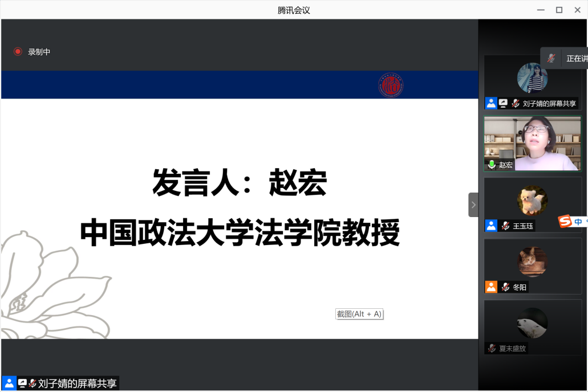Collapse the participant video sidebar chevron
Image resolution: width=588 pixels, height=392 pixels.
(x=473, y=205)
